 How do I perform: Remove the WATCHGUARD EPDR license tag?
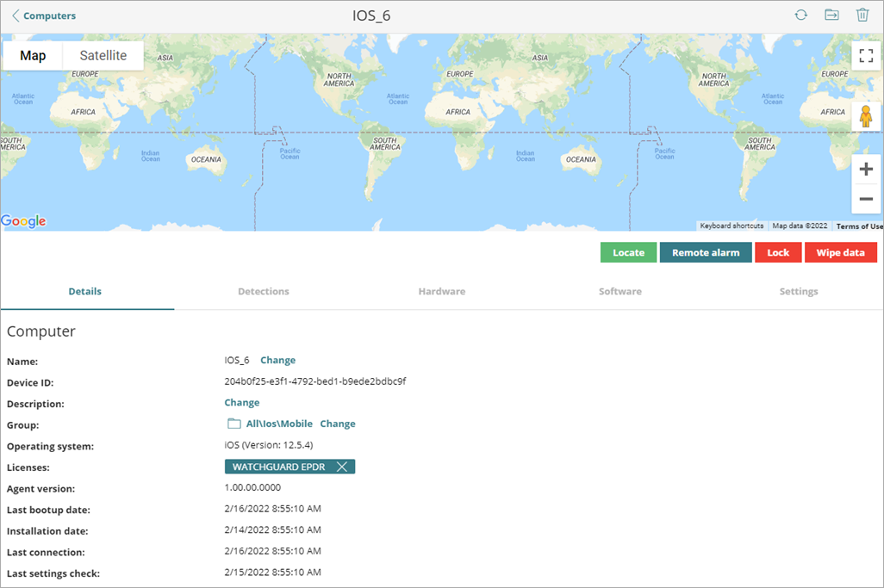click(x=342, y=466)
